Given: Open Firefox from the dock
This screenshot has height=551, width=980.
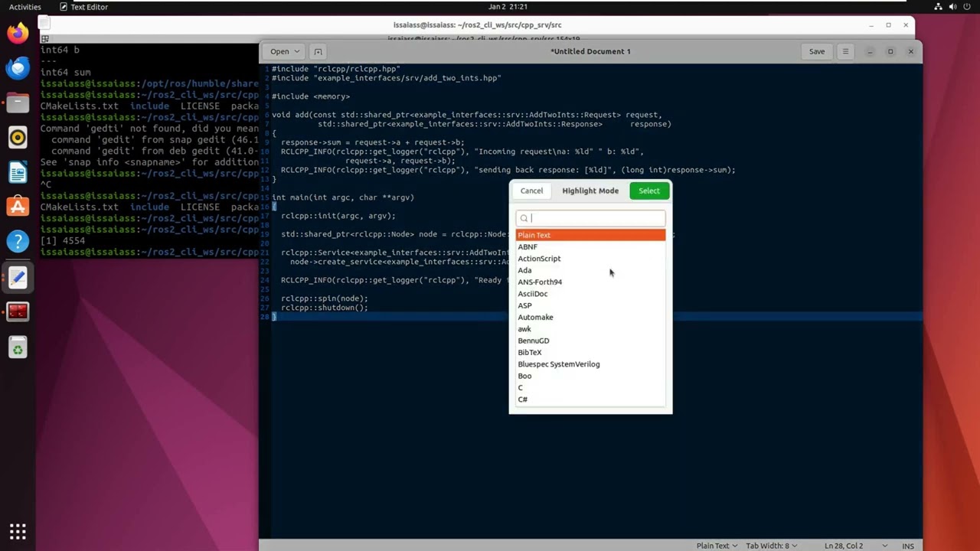Looking at the screenshot, I should click(18, 33).
